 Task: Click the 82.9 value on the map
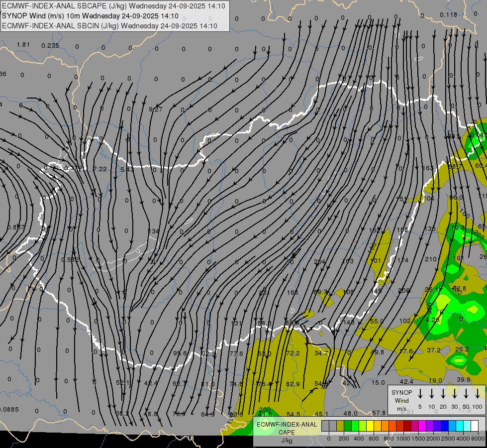click(x=292, y=384)
